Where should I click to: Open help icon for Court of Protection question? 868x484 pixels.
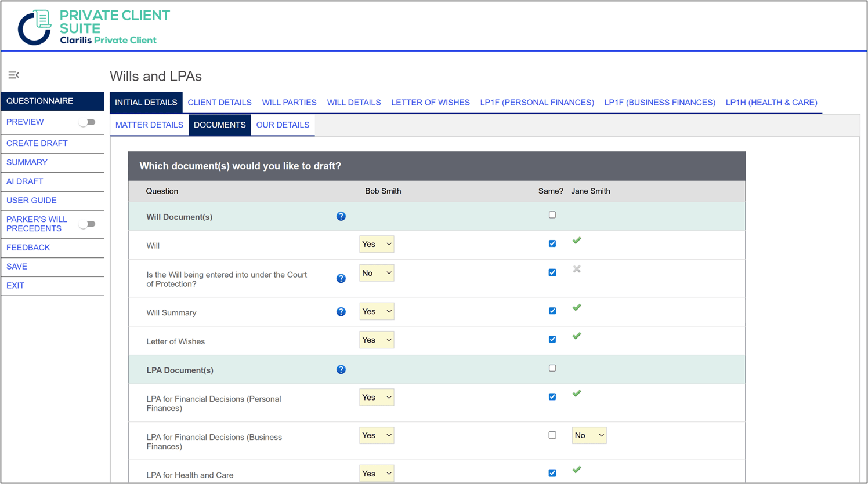tap(341, 279)
